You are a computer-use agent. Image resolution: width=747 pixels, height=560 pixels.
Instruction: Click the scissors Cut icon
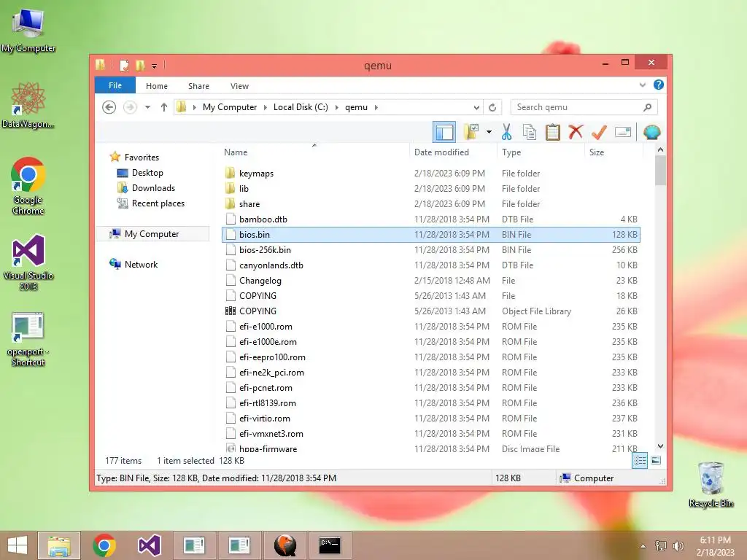pos(506,132)
